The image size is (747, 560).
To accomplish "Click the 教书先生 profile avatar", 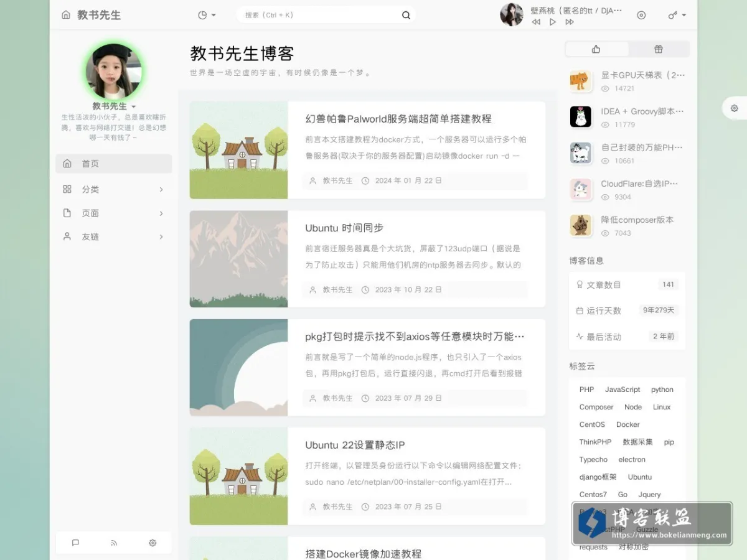I will [x=114, y=71].
